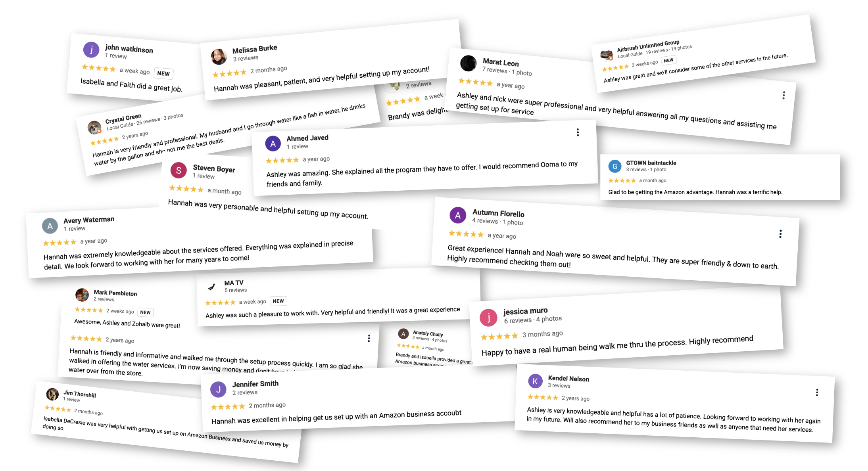Click Ahmed Javed's purple 'A' avatar

tap(273, 144)
